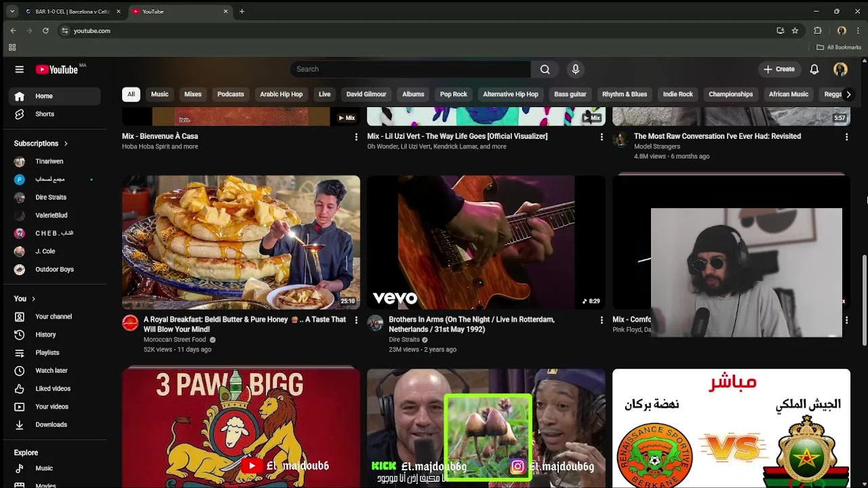Open Downloads in sidebar
This screenshot has width=868, height=488.
coord(54,424)
